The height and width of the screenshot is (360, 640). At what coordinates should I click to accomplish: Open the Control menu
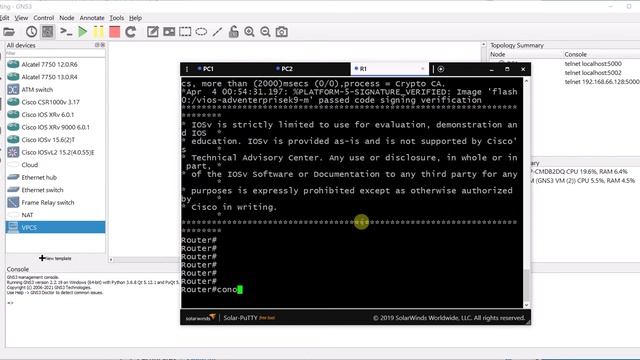click(43, 18)
